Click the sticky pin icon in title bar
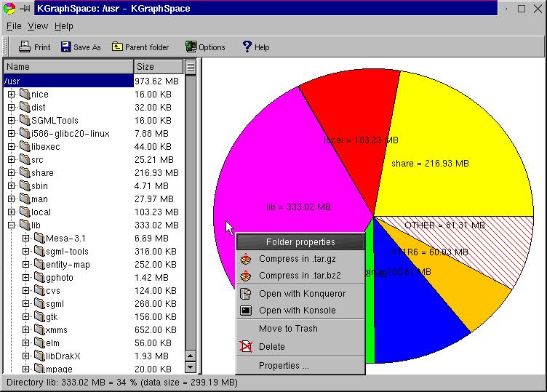The image size is (547, 392). pyautogui.click(x=25, y=9)
